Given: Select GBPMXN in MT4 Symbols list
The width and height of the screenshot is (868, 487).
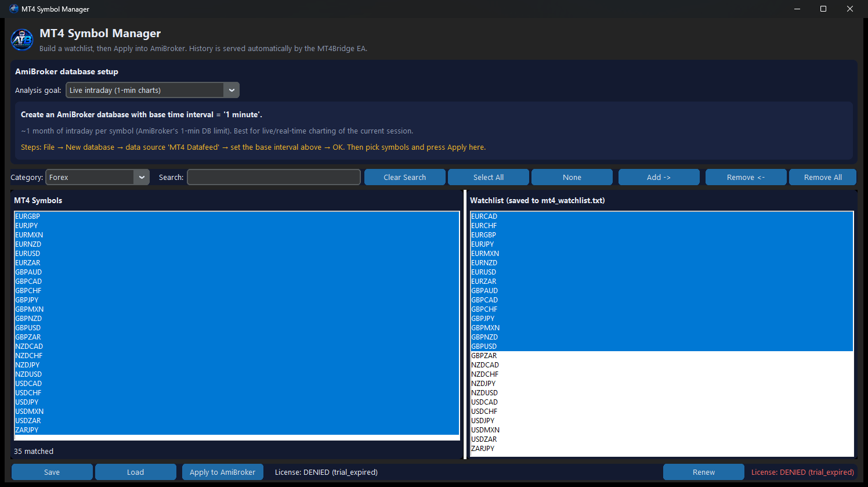Looking at the screenshot, I should click(237, 309).
